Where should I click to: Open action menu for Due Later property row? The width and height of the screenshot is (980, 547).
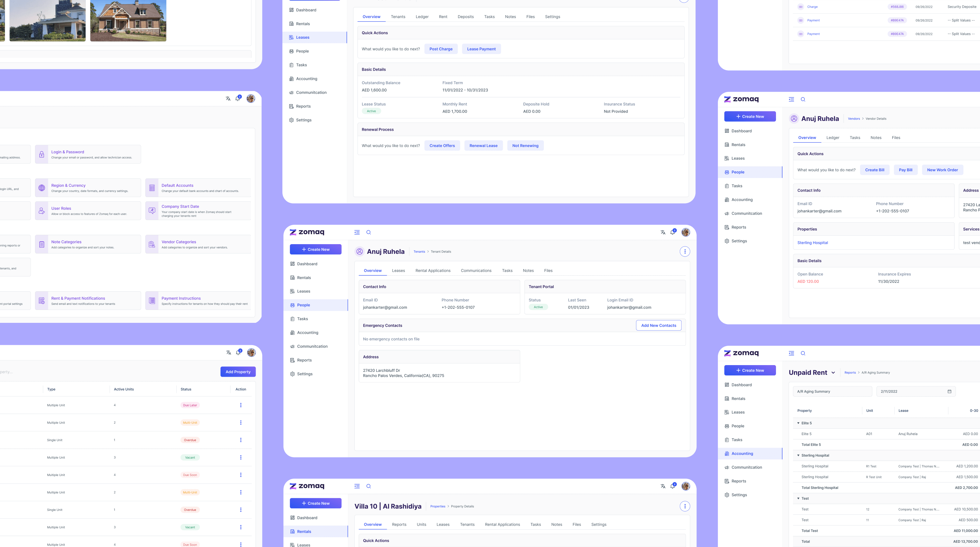point(241,405)
